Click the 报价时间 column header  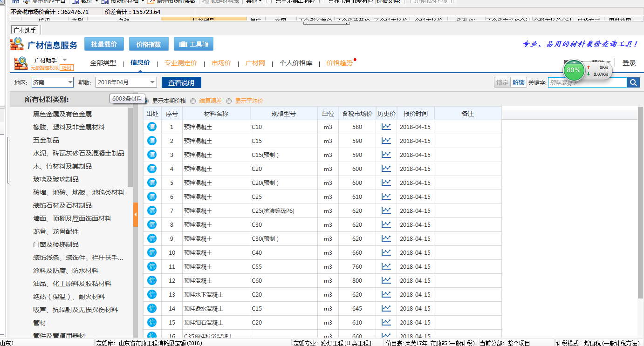[x=416, y=113]
